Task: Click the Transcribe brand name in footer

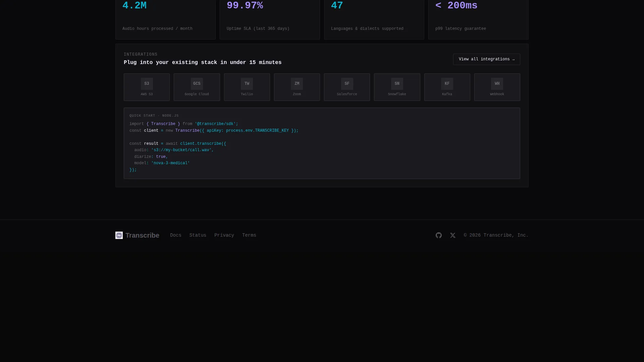Action: point(142,235)
